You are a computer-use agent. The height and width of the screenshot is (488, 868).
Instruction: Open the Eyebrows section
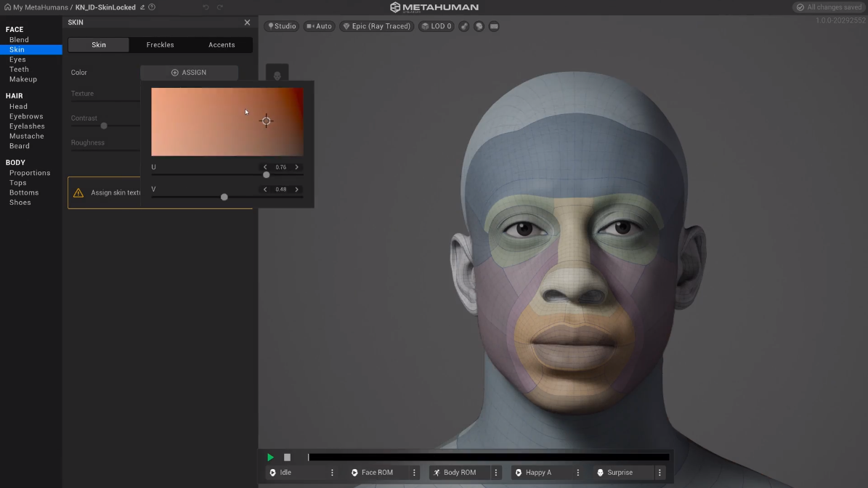(x=26, y=116)
